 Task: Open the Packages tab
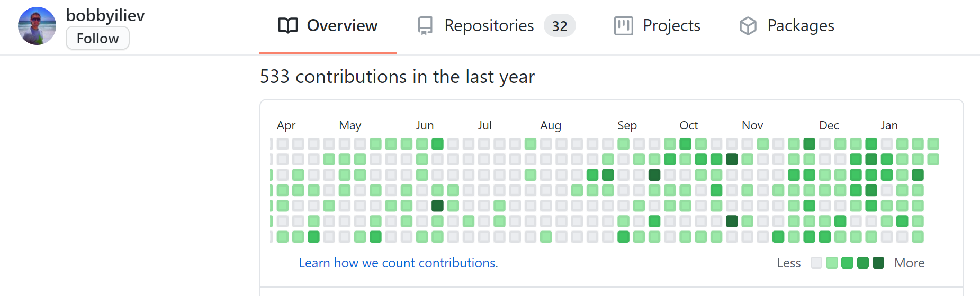tap(786, 26)
